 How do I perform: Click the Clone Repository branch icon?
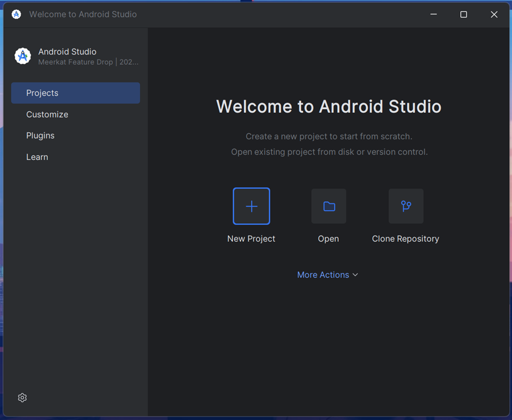(406, 206)
